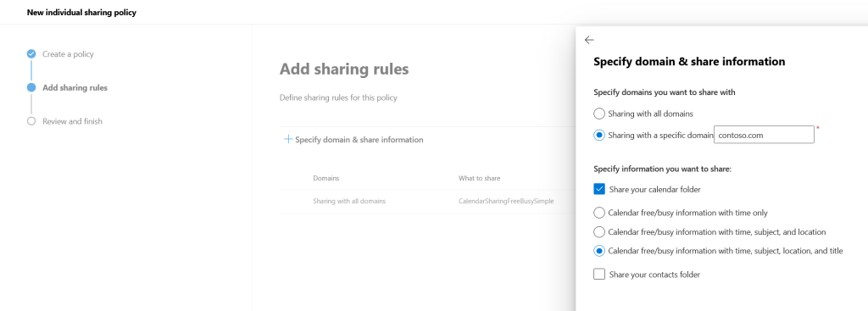Click the Domains column header
Viewport: 868px width, 311px height.
tap(326, 178)
